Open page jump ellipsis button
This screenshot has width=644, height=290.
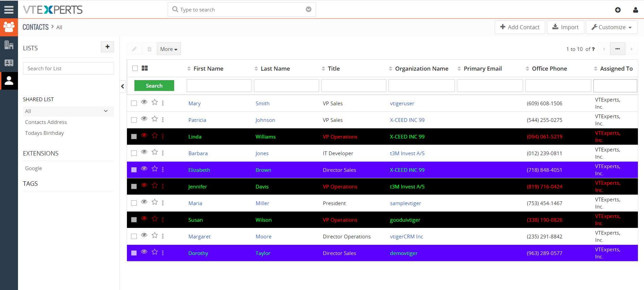coord(618,49)
